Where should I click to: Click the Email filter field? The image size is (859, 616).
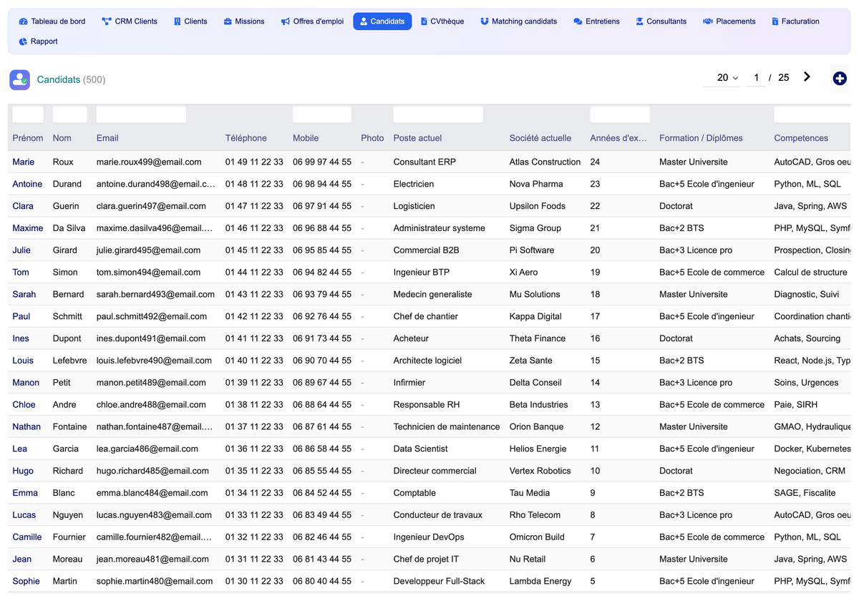(141, 114)
